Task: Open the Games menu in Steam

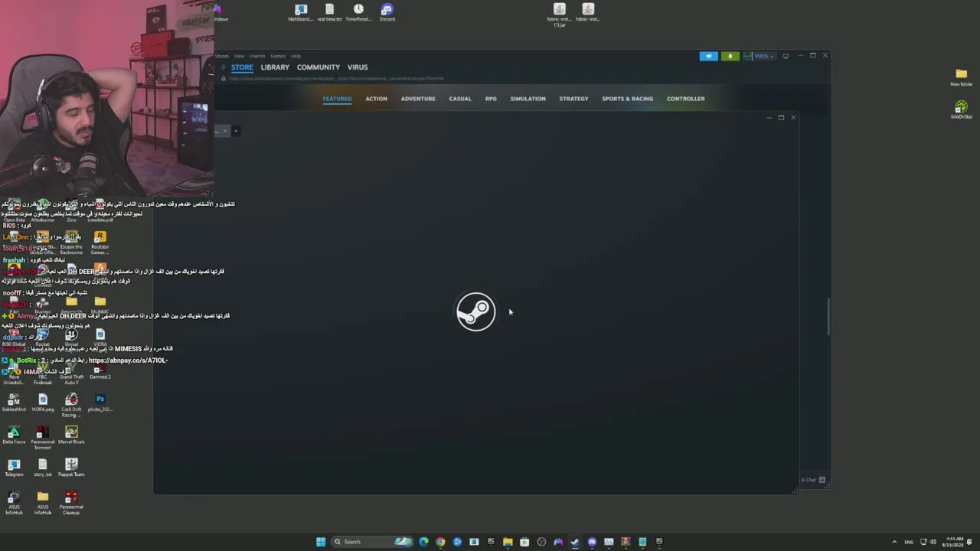Action: (278, 56)
